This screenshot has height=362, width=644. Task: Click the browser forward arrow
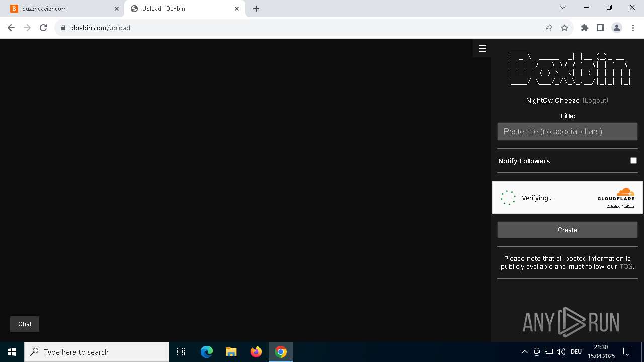(x=27, y=28)
